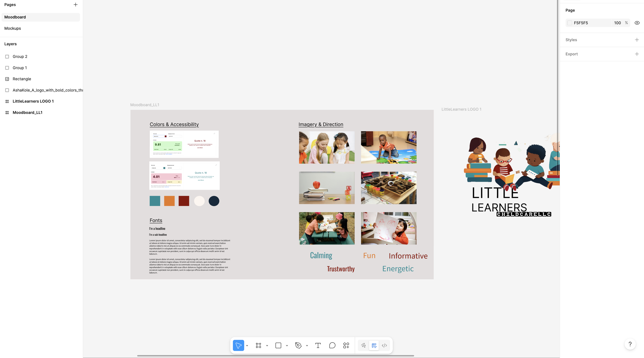Switch to Draw mode
Viewport: 644px width, 358px height.
pyautogui.click(x=363, y=345)
